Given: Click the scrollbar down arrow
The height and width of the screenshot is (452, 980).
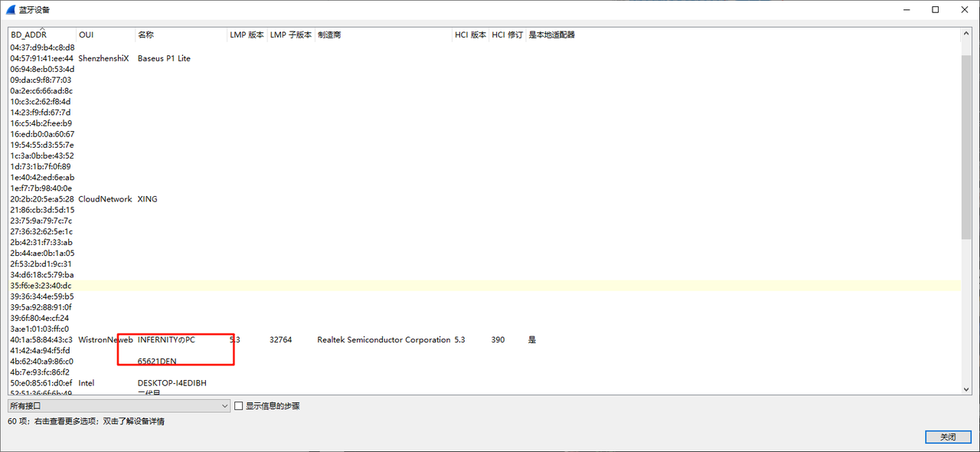Looking at the screenshot, I should coord(966,389).
